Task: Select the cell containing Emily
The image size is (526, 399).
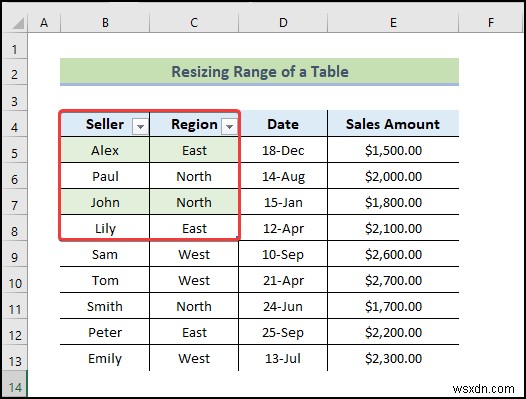Action: pos(105,358)
